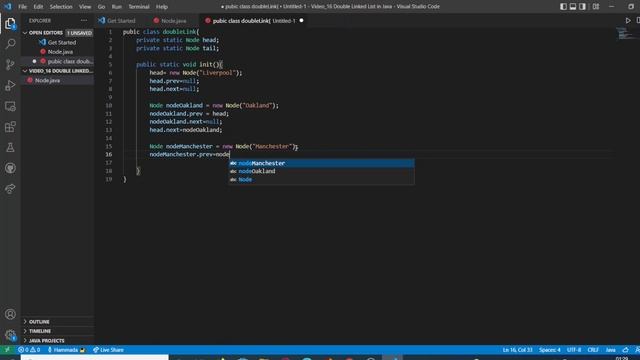Open the Selection menu
Image resolution: width=640 pixels, height=360 pixels.
coord(61,7)
